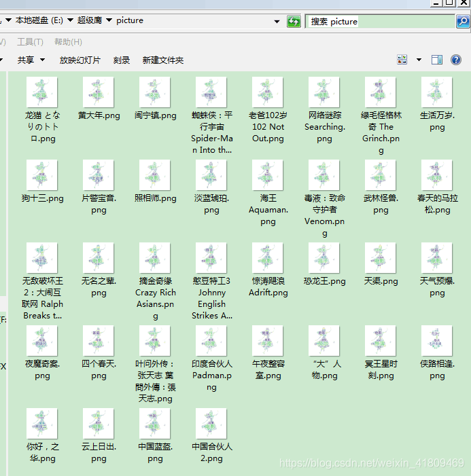Expand arrow after 超级鹰 folder
This screenshot has width=471, height=476.
[109, 20]
